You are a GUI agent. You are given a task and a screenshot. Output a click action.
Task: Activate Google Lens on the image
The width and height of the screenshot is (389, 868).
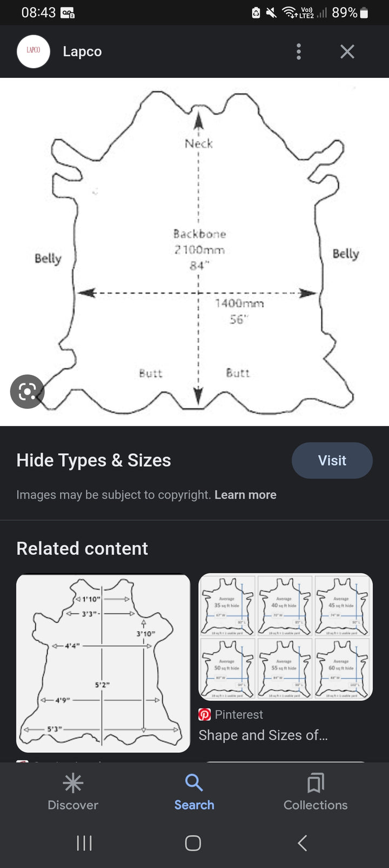click(27, 391)
